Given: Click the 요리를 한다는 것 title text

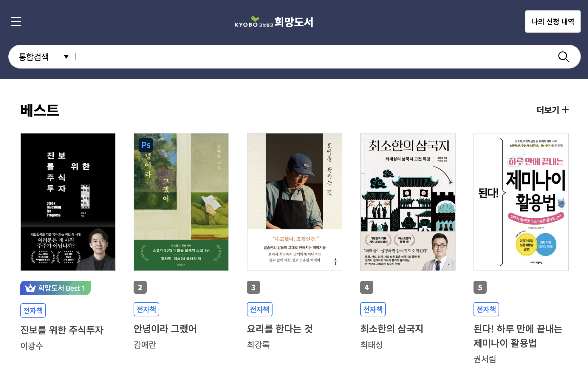Looking at the screenshot, I should click(280, 329).
